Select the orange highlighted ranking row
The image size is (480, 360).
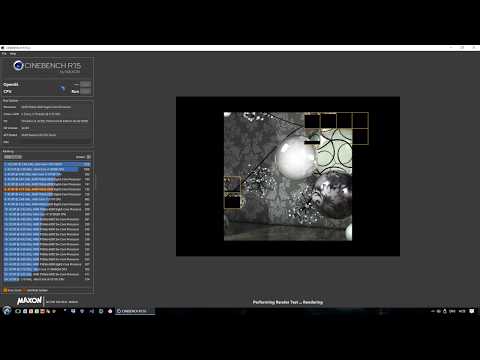point(47,189)
